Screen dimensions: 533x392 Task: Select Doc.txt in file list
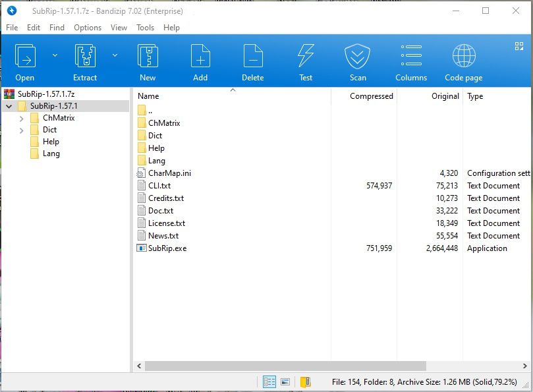[161, 211]
